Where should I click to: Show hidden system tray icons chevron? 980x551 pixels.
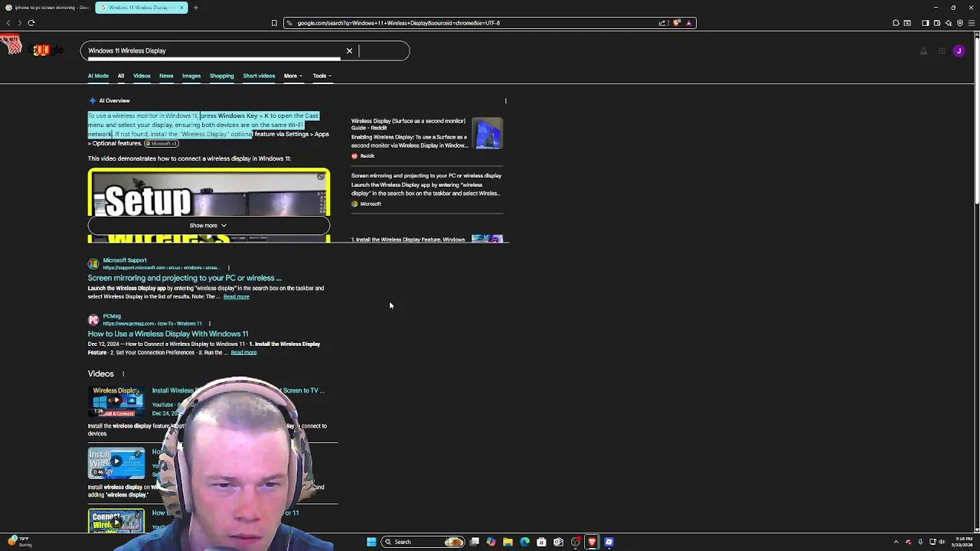tap(896, 542)
